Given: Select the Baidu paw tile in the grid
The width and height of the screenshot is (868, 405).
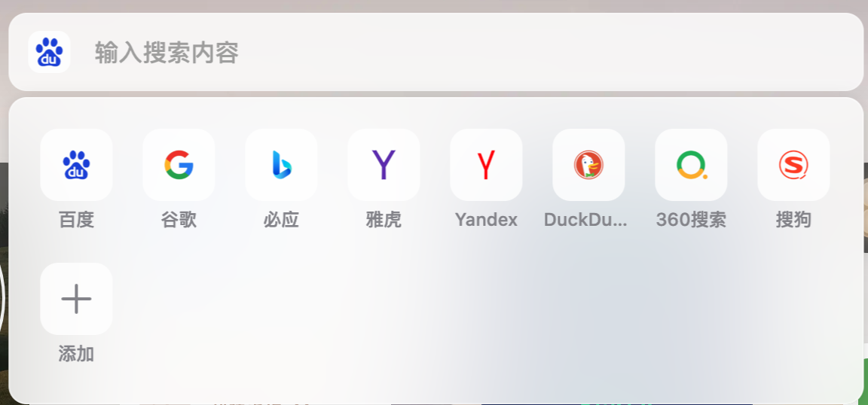Looking at the screenshot, I should click(76, 165).
